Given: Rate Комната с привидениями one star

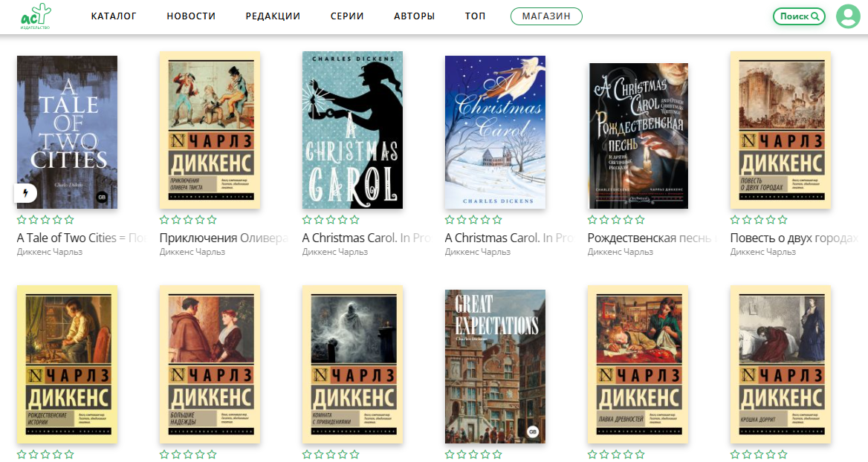Looking at the screenshot, I should [x=307, y=455].
